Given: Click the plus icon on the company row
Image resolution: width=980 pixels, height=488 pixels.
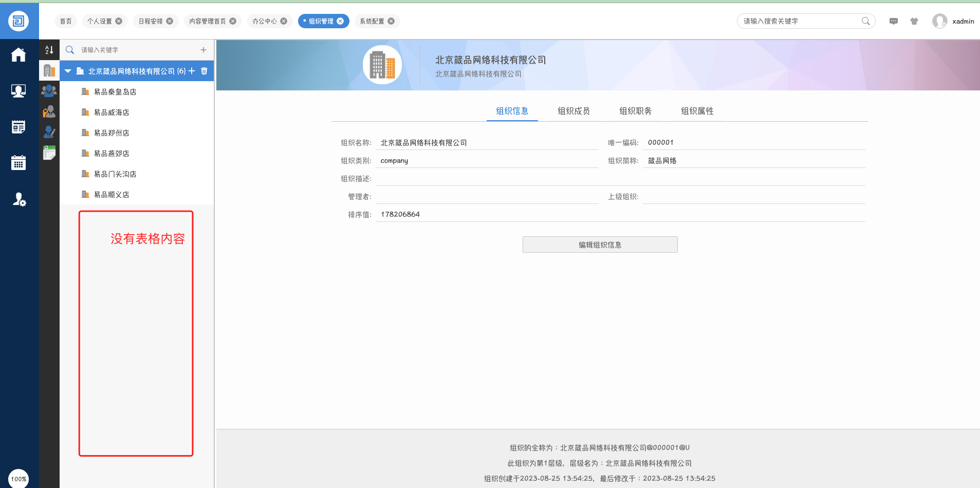Looking at the screenshot, I should [192, 71].
